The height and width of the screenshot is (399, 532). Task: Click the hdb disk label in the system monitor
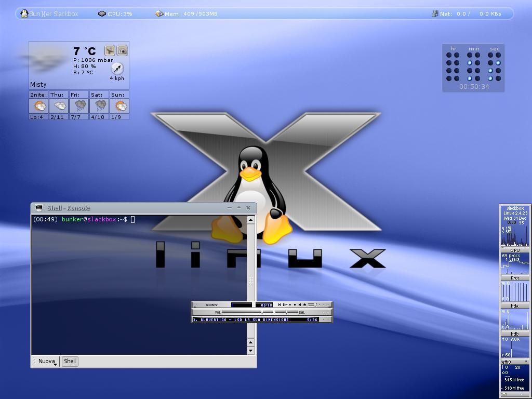(515, 334)
